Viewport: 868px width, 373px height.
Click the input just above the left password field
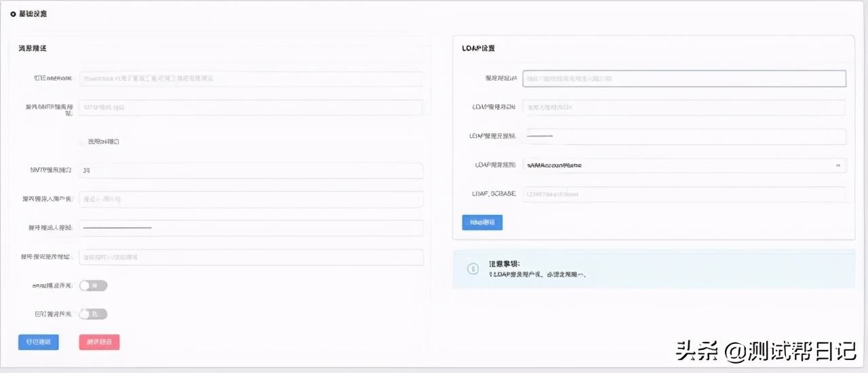pyautogui.click(x=251, y=199)
